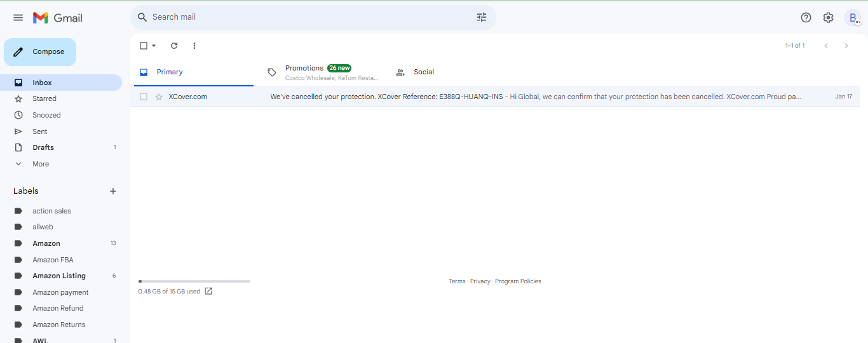
Task: Click the storage usage progress bar
Action: click(194, 281)
